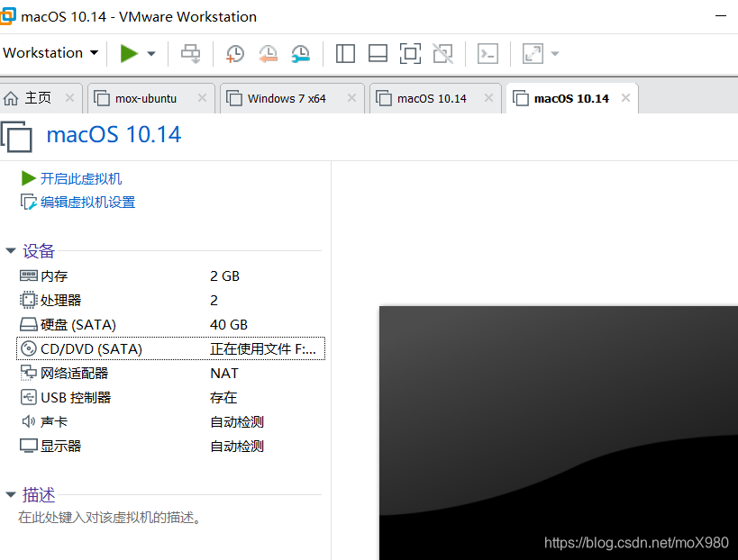Click the 自动检测 value for 声卡
The width and height of the screenshot is (738, 560).
point(237,421)
